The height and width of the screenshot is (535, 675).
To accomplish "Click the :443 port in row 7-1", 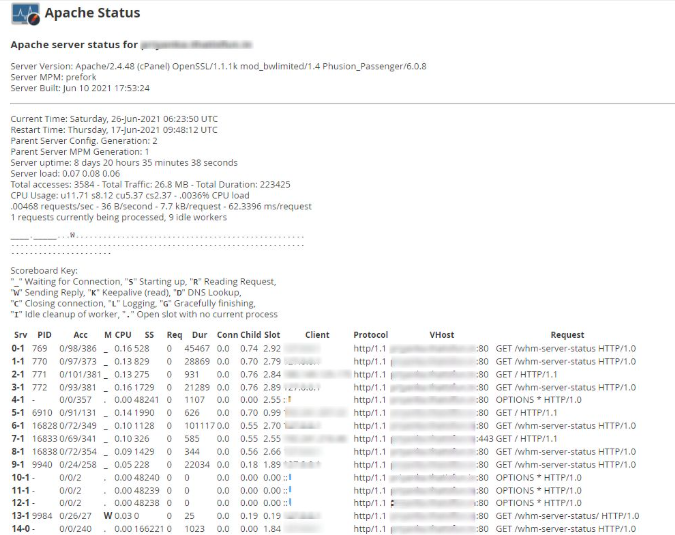I will pos(485,439).
